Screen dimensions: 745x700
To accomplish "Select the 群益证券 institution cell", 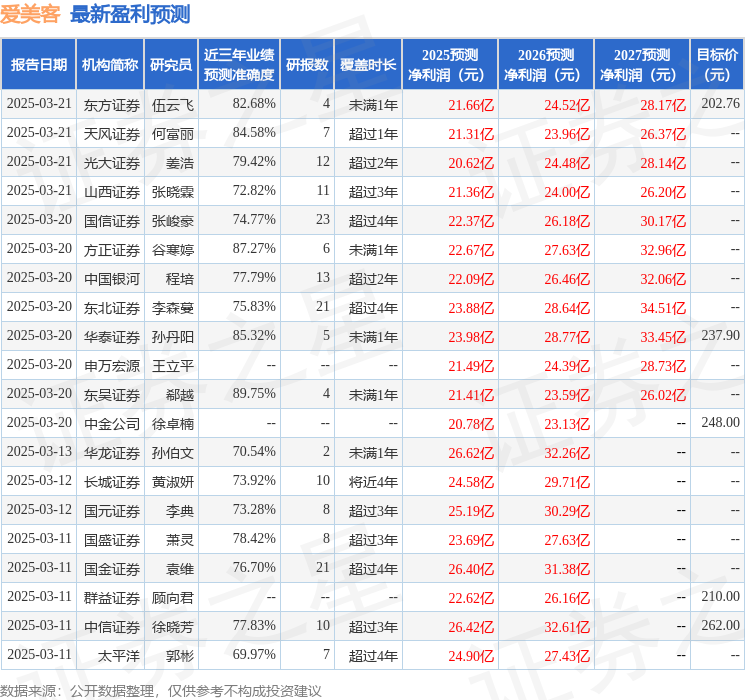I will [112, 597].
